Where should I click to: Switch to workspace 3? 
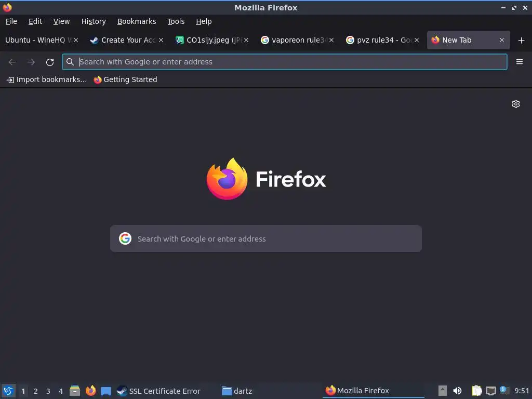(48, 391)
